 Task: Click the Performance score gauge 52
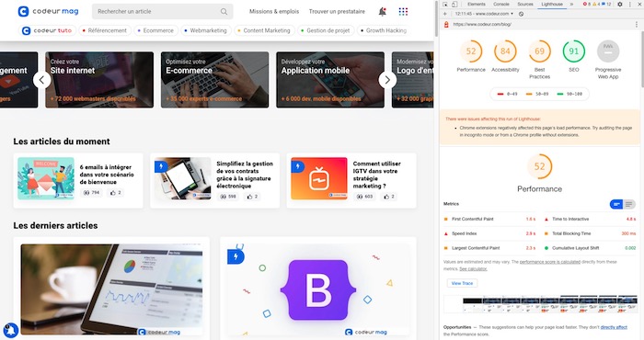471,51
